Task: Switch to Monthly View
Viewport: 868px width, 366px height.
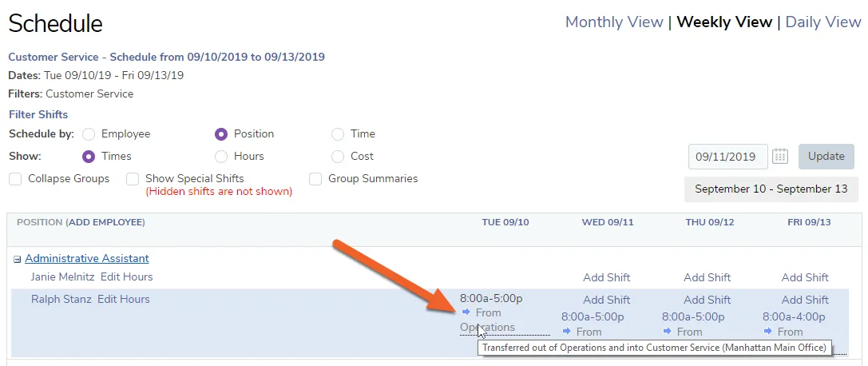Action: tap(614, 22)
